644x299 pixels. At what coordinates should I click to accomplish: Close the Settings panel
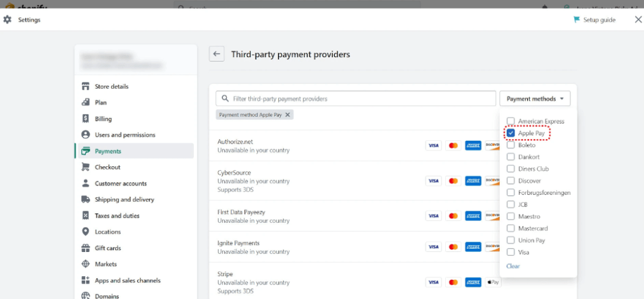[x=638, y=20]
